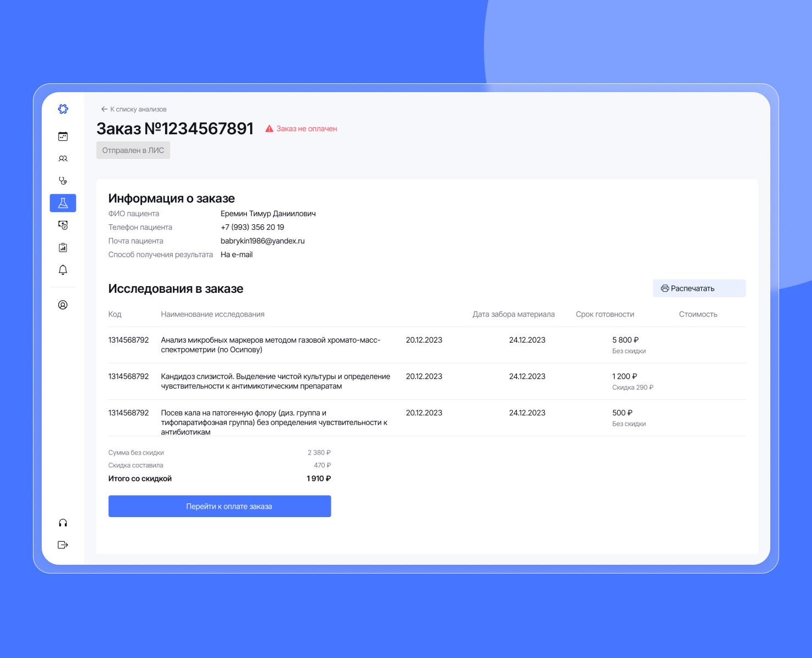The image size is (812, 658).
Task: Open the patients list icon
Action: tap(63, 158)
